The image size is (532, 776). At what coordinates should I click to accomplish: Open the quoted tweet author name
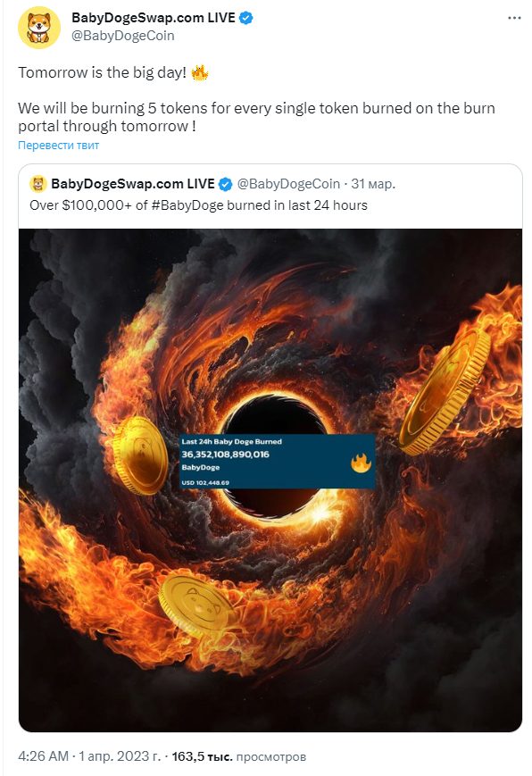click(133, 184)
